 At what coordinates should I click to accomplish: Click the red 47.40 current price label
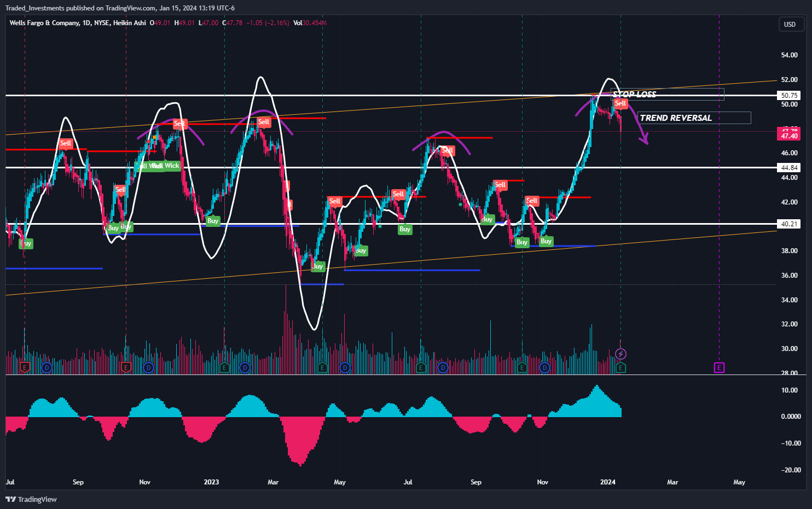(789, 136)
